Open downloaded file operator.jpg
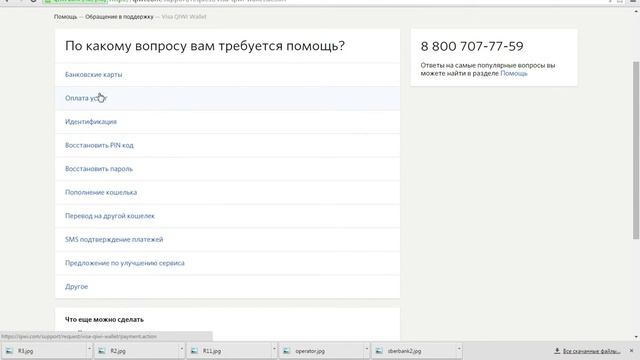 pos(324,351)
